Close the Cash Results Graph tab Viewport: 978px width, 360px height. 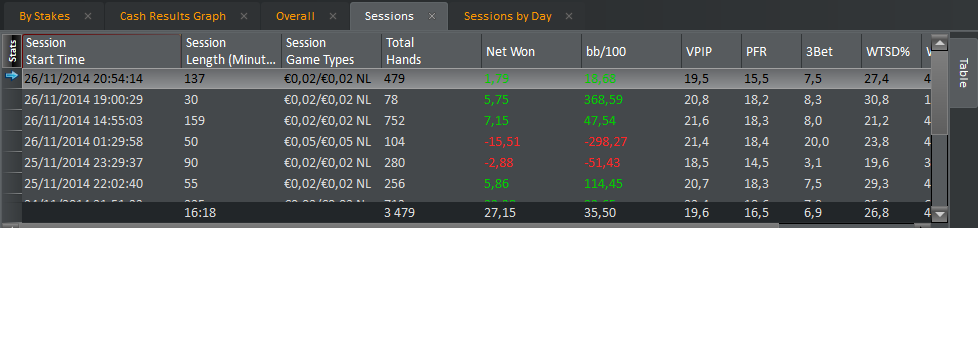pos(244,16)
